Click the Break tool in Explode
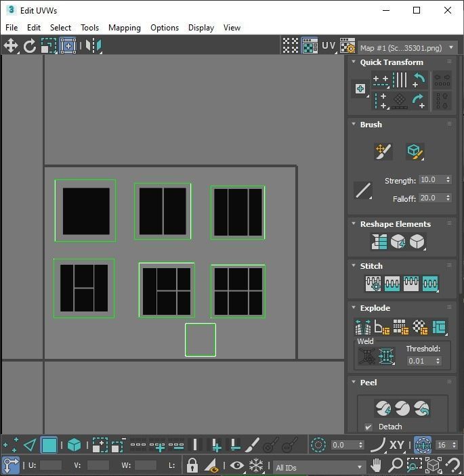Viewport: 464px width, 476px height. [x=363, y=327]
